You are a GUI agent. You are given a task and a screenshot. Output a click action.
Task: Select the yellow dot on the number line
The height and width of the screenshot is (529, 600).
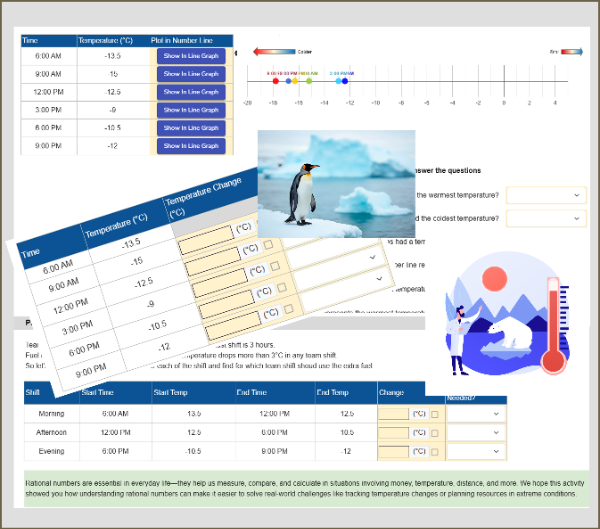click(295, 81)
